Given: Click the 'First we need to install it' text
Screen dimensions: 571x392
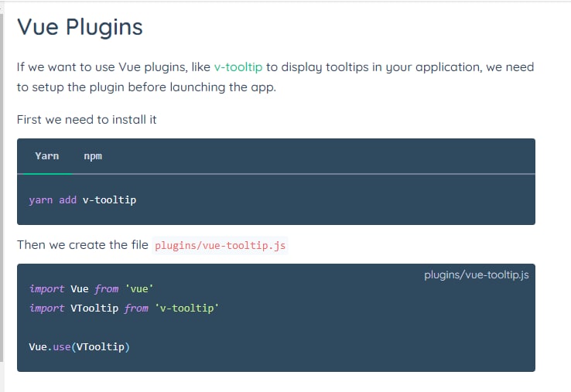Looking at the screenshot, I should (x=87, y=120).
